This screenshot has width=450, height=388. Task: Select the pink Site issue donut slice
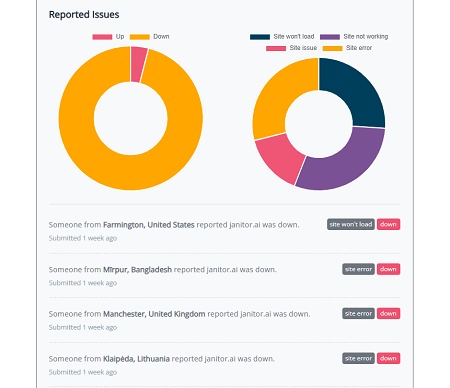[279, 158]
